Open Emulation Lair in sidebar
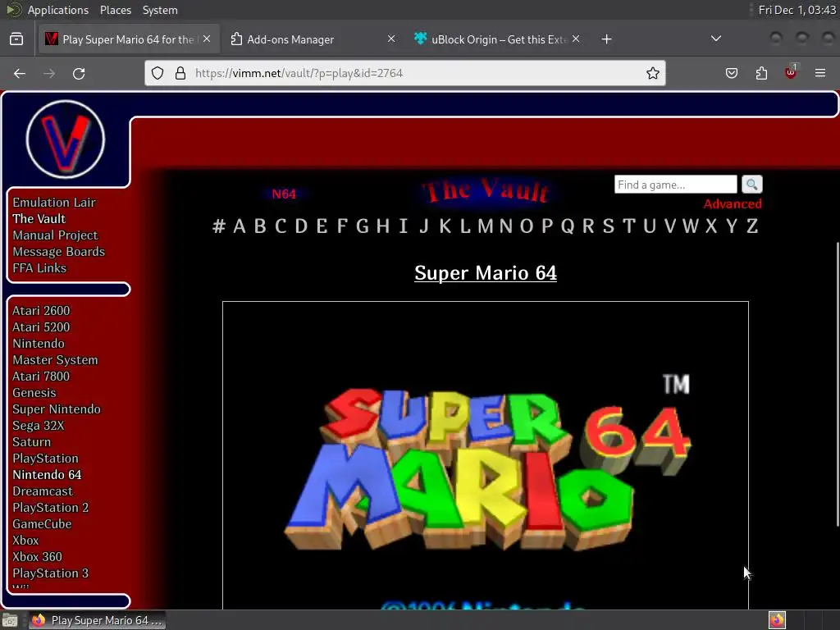This screenshot has height=630, width=840. (54, 203)
